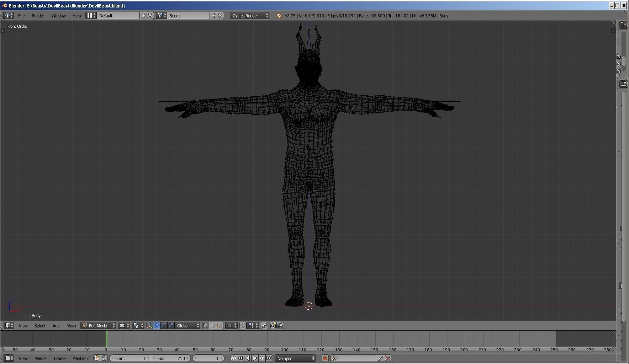Screen dimensions: 629x364
Task: Open the pivot point selector
Action: 138,326
